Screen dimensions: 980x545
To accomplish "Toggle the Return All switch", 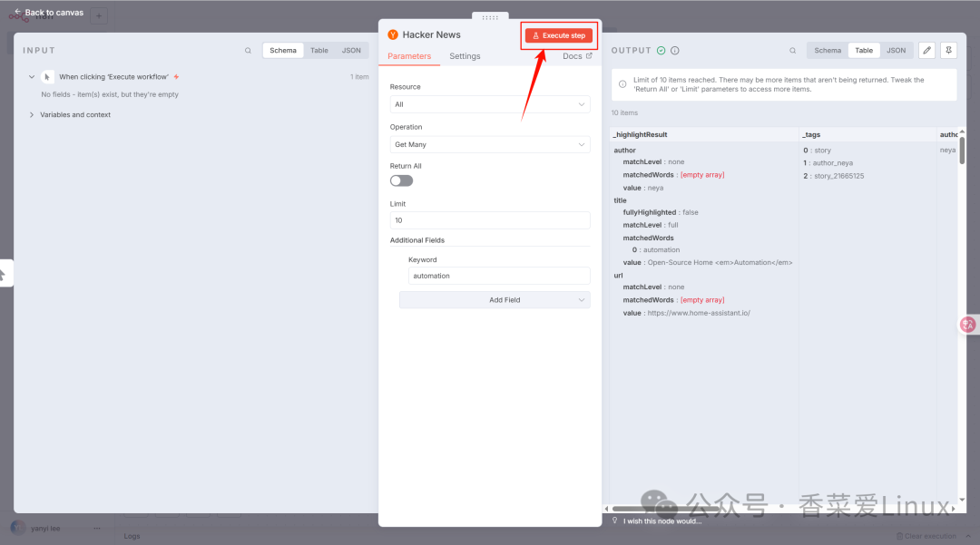I will point(401,181).
